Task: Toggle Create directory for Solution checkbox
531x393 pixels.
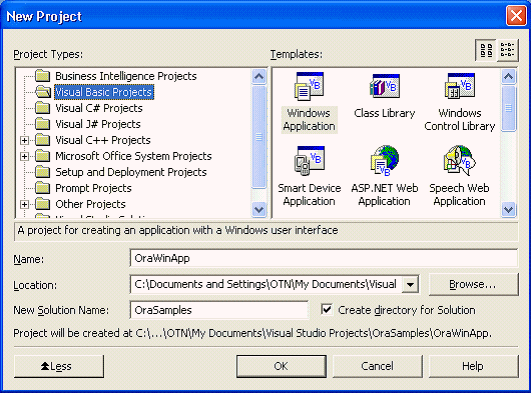Action: click(326, 310)
